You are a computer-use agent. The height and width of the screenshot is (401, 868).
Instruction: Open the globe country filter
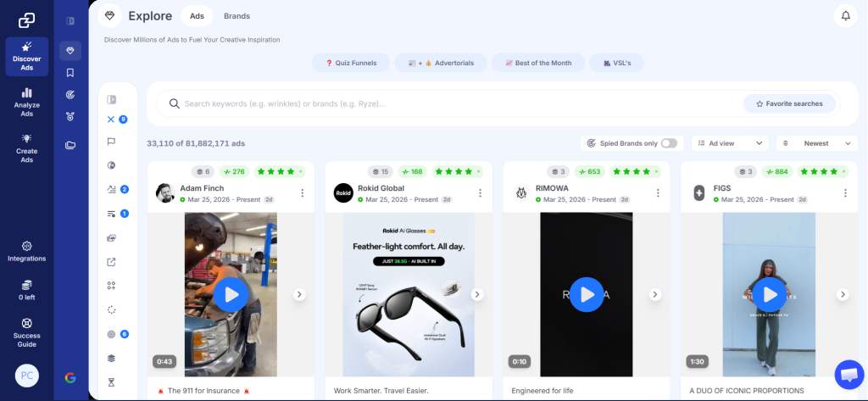(111, 165)
